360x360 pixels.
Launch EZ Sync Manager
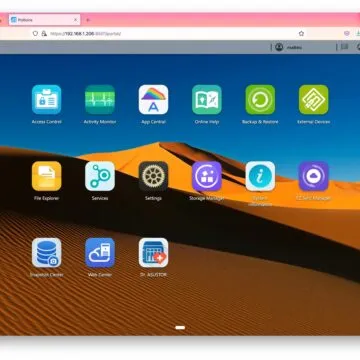tap(314, 176)
